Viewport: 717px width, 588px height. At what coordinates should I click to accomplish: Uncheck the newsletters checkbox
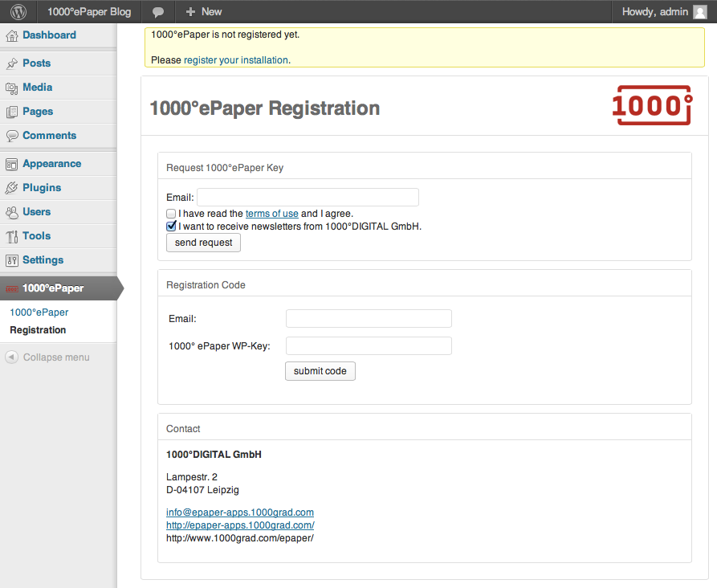pyautogui.click(x=171, y=226)
